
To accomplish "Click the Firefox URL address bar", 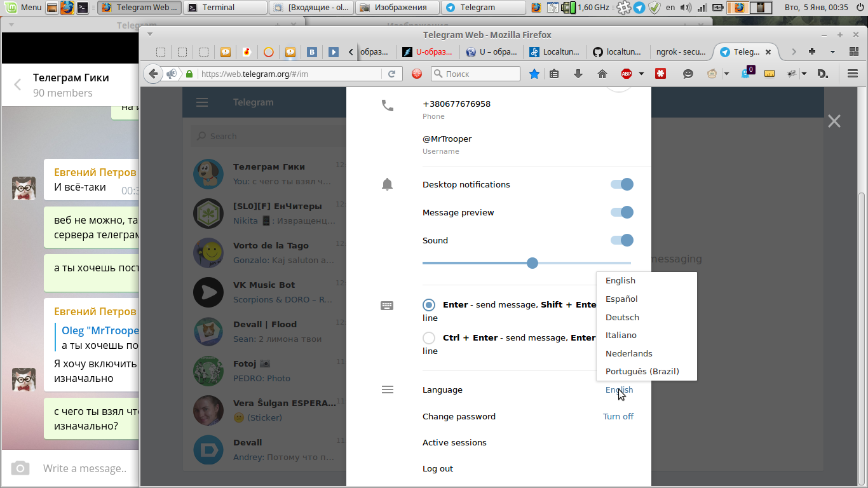I will tap(292, 74).
